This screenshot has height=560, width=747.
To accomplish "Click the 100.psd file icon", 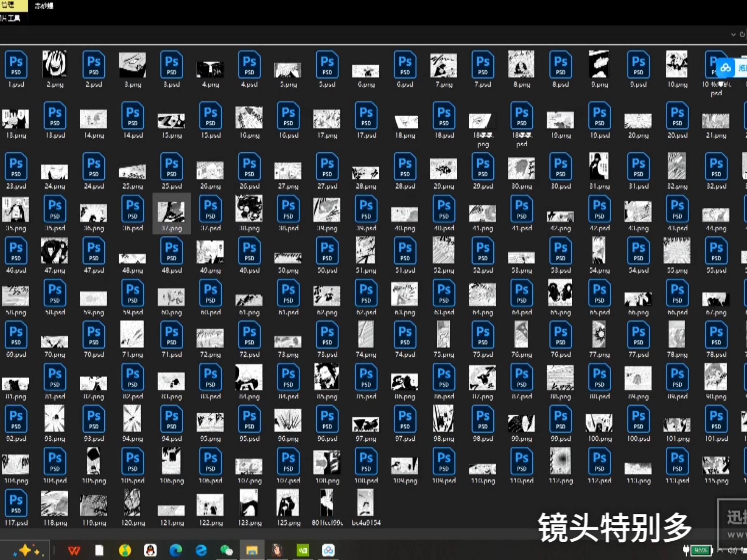I will 638,419.
